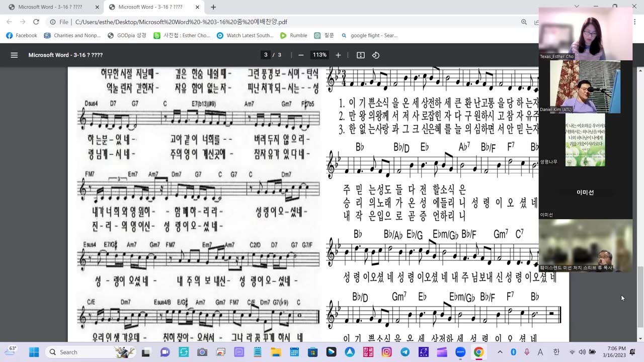
Task: Open the Camera app on taskbar
Action: click(202, 352)
